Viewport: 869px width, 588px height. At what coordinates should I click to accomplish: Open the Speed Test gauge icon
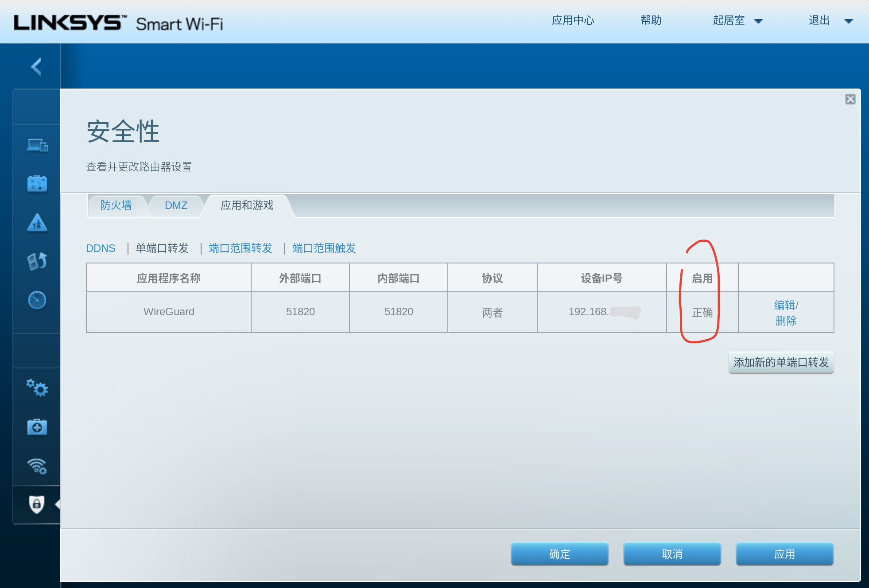coord(37,300)
